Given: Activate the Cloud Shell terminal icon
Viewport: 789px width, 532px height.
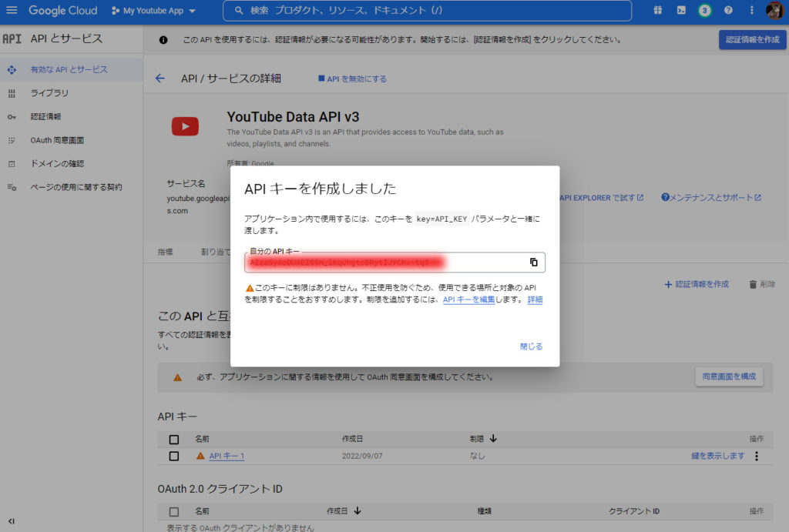Looking at the screenshot, I should (x=681, y=10).
